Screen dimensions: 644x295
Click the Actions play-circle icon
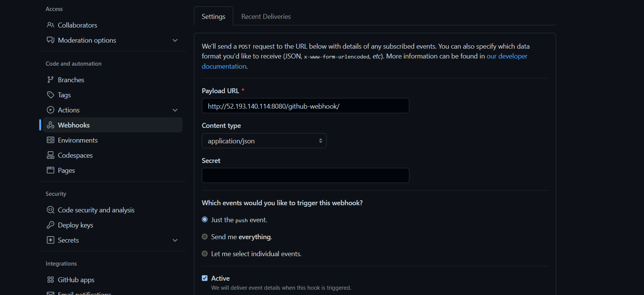[51, 110]
